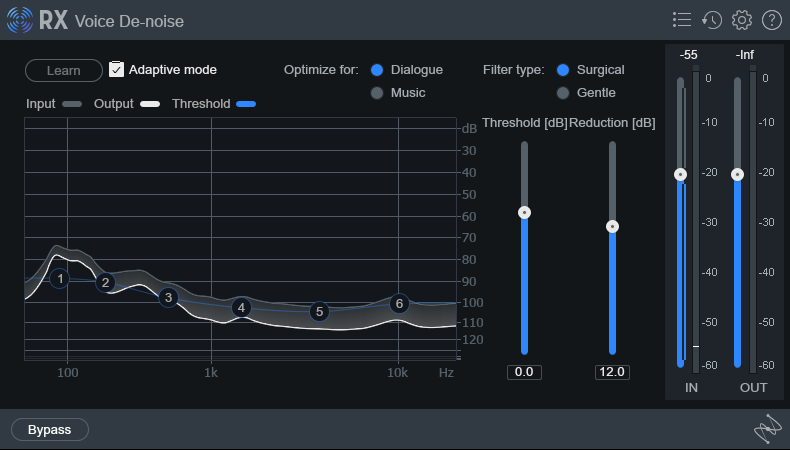The image size is (790, 450).
Task: Click the iZotope brand mark near Bypass bar
Action: click(767, 429)
